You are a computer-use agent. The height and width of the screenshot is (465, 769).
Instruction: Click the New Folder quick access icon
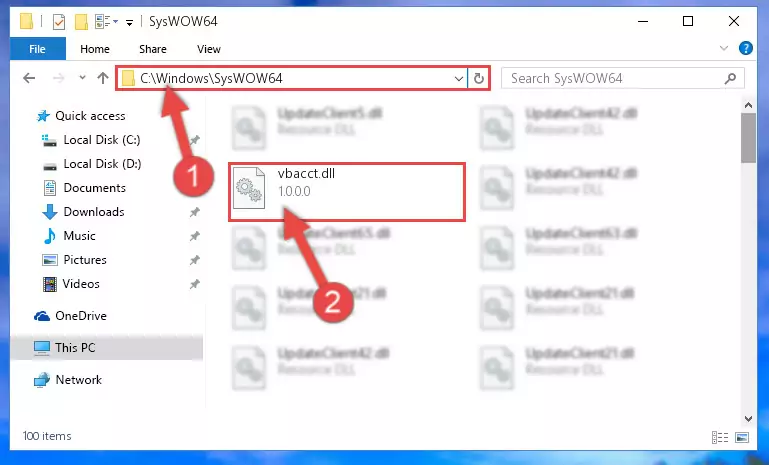[x=80, y=22]
